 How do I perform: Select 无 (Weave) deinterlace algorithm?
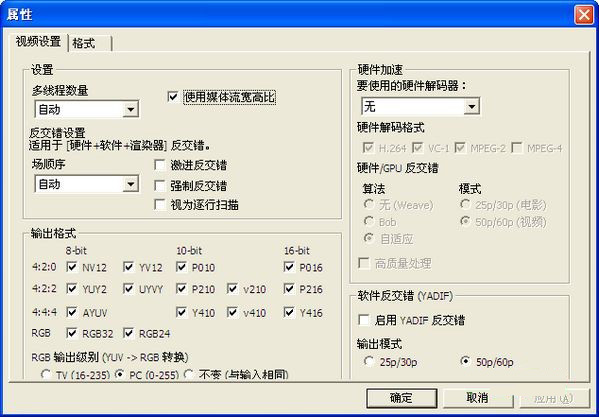369,205
